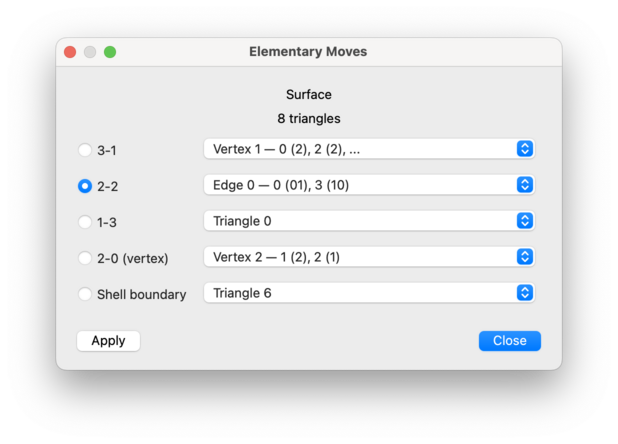This screenshot has width=618, height=444.
Task: Close the window with the red button
Action: pyautogui.click(x=70, y=52)
